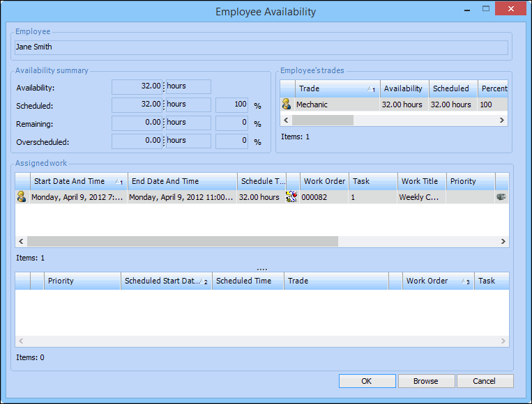
Task: Click the employee icon in assigned work row
Action: pos(22,196)
